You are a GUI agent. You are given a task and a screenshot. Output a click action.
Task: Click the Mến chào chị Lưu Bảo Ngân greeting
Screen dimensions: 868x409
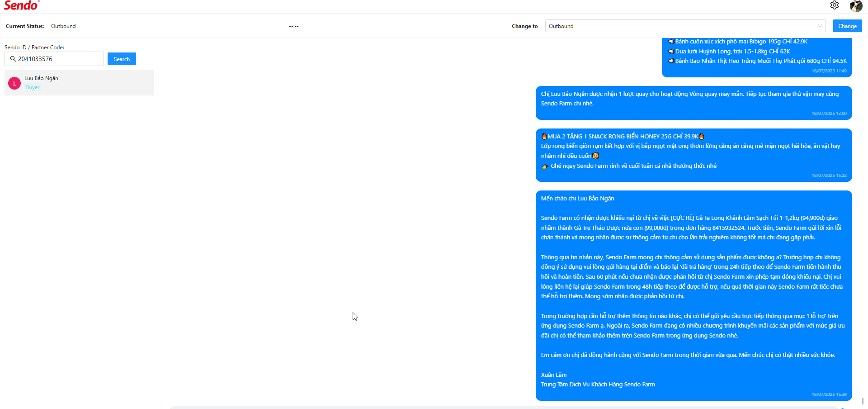click(577, 199)
